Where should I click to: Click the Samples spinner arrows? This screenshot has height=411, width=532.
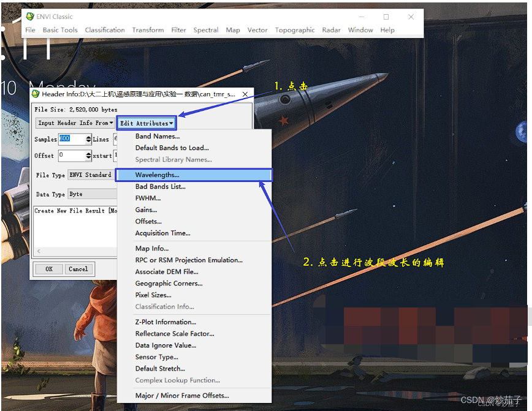pyautogui.click(x=88, y=139)
